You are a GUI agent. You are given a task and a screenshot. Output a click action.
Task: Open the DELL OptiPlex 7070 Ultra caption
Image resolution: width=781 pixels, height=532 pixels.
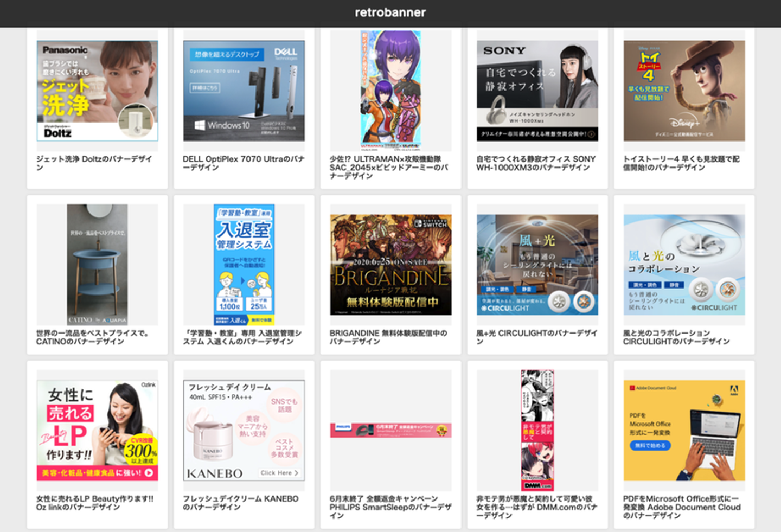pyautogui.click(x=244, y=163)
